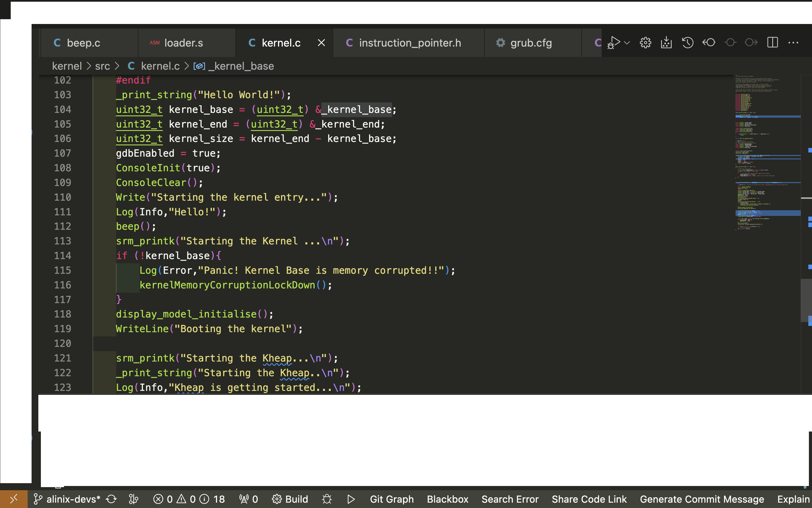Click the gear icon in the editor toolbar
812x508 pixels.
pos(645,43)
